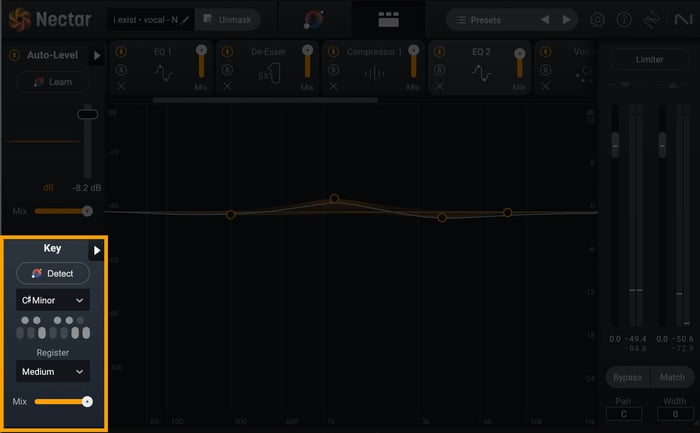Select the EQ node near 1k
This screenshot has width=700, height=433.
[x=334, y=198]
